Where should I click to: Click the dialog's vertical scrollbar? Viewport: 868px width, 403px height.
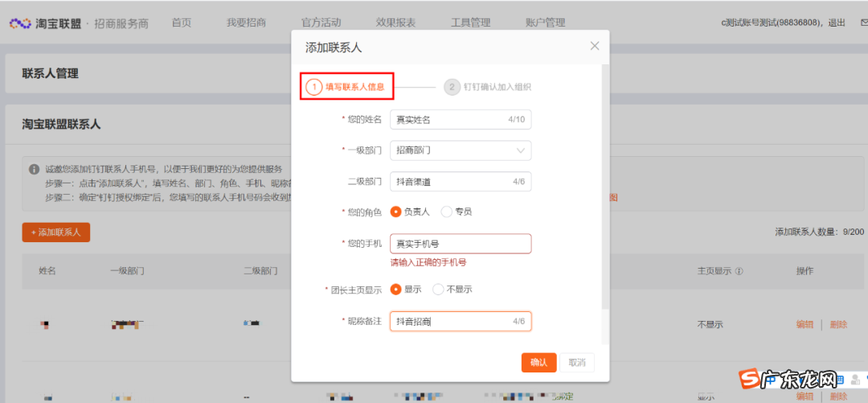(x=606, y=187)
